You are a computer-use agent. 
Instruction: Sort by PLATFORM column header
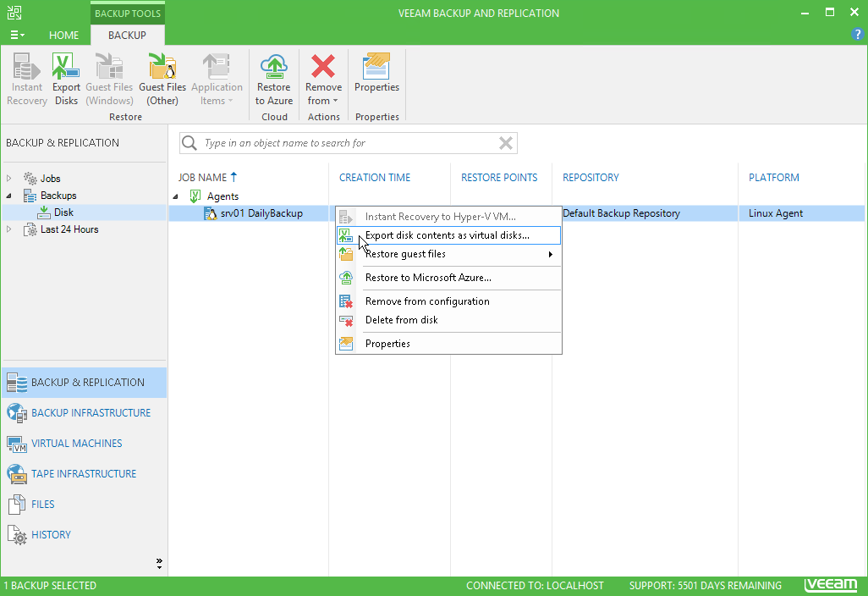(x=774, y=177)
